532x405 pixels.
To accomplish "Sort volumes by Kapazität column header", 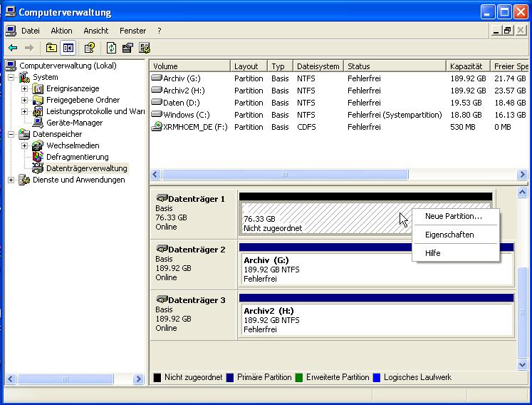I will pos(467,66).
